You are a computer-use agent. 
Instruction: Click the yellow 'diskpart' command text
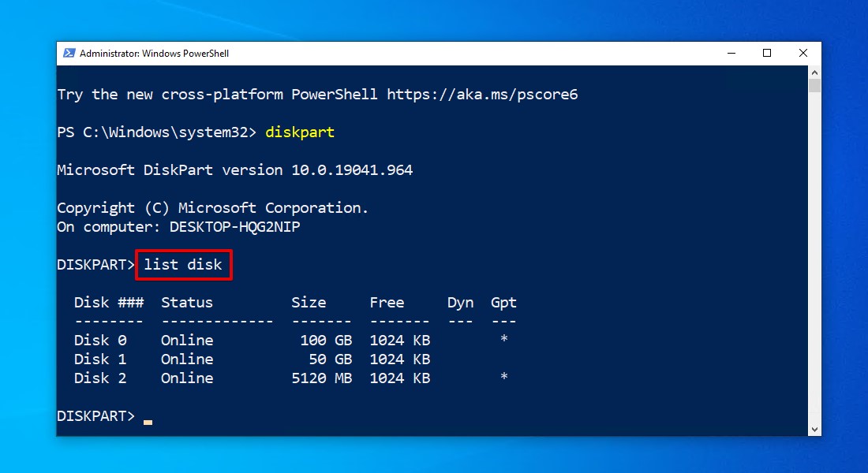(x=300, y=132)
